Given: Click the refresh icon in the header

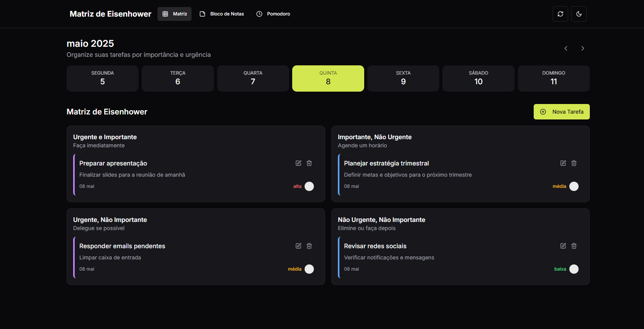Looking at the screenshot, I should click(x=560, y=14).
